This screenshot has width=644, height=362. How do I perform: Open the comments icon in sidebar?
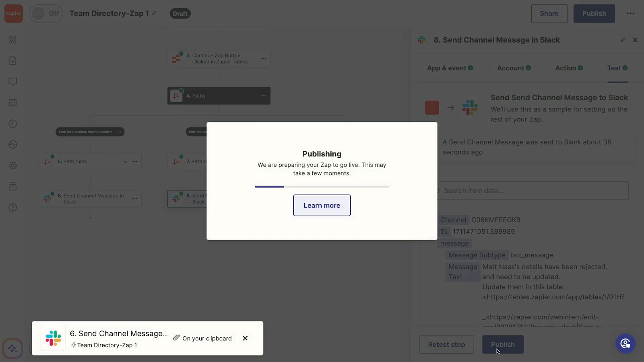click(13, 82)
